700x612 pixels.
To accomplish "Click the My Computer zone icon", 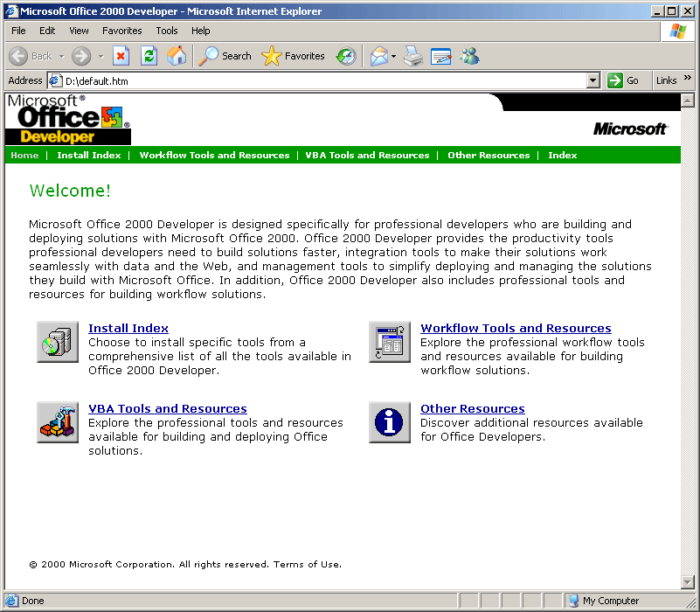I will click(x=573, y=601).
